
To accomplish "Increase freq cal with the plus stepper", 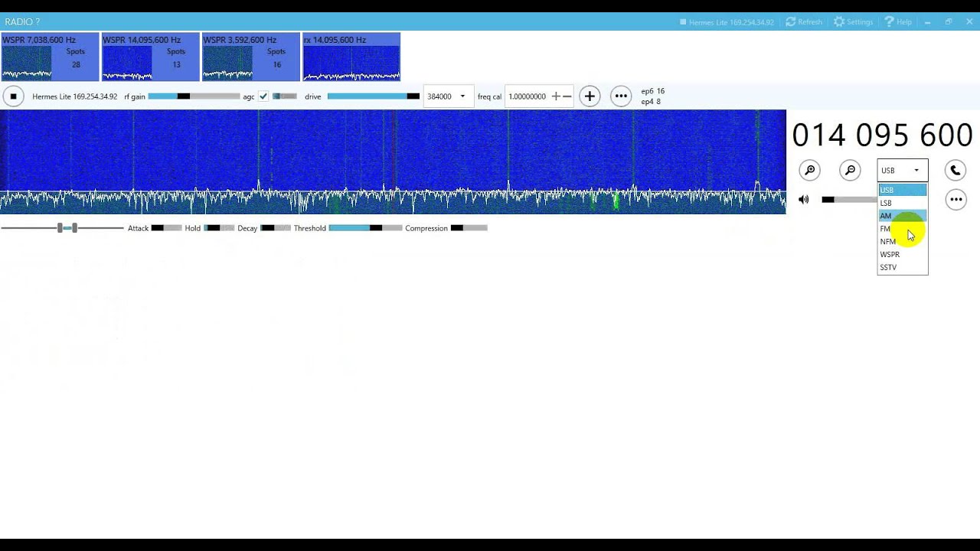I will coord(556,96).
